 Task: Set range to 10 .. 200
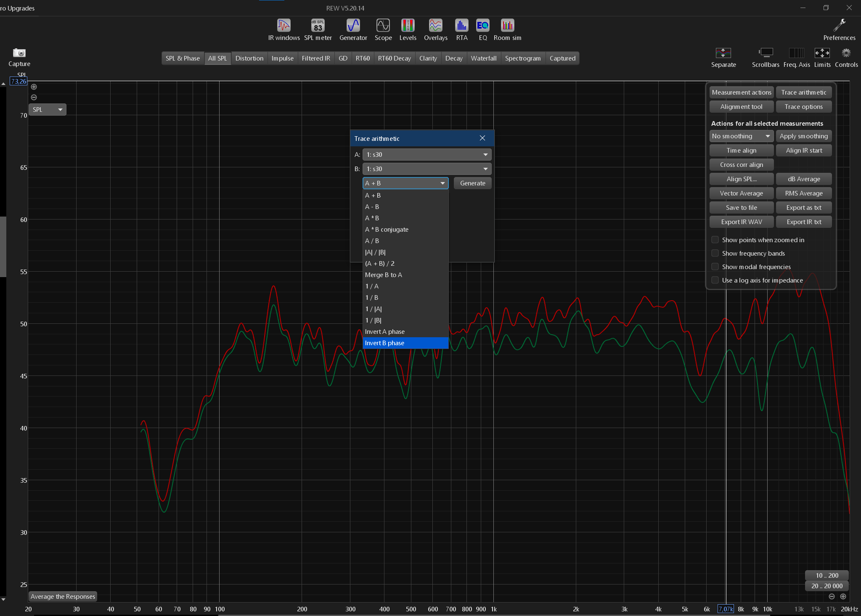pyautogui.click(x=827, y=575)
